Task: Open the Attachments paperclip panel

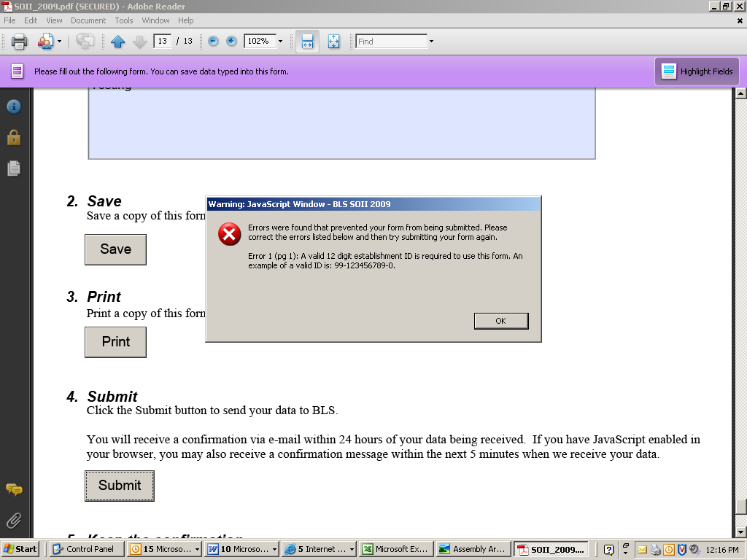Action: pyautogui.click(x=14, y=521)
